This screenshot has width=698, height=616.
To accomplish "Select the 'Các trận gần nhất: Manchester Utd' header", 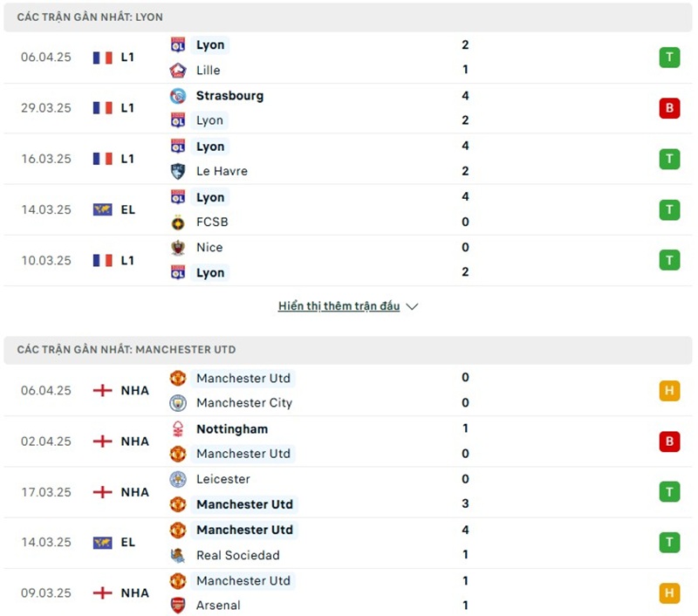I will [127, 350].
